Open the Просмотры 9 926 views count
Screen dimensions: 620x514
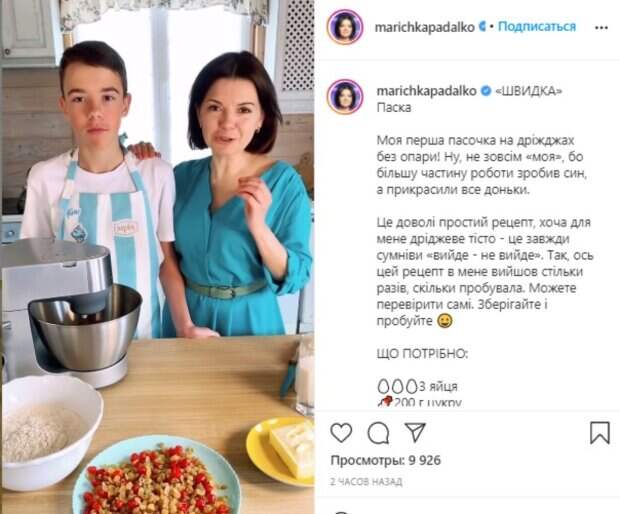[386, 460]
